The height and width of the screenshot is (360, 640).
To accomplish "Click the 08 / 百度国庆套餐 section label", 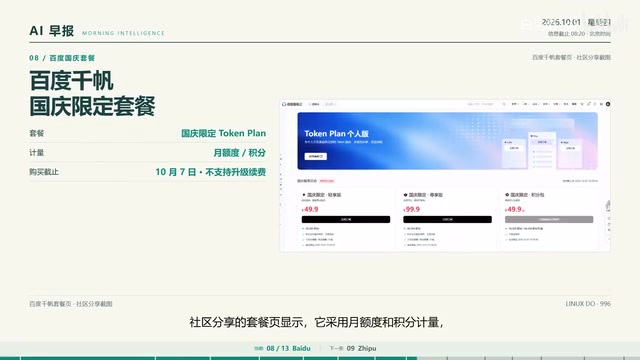I will coord(62,58).
